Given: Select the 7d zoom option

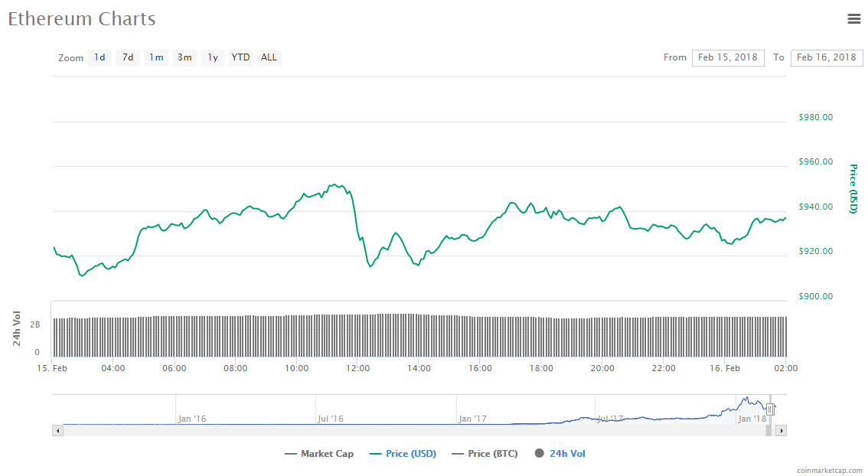Looking at the screenshot, I should (x=127, y=57).
